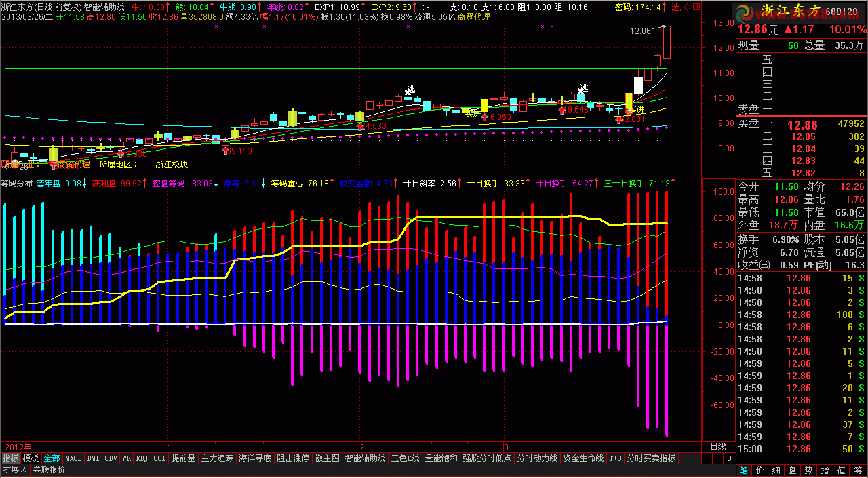Click the 十日换手: 33.33 value
Viewport: 868px width, 478px height.
(x=496, y=183)
